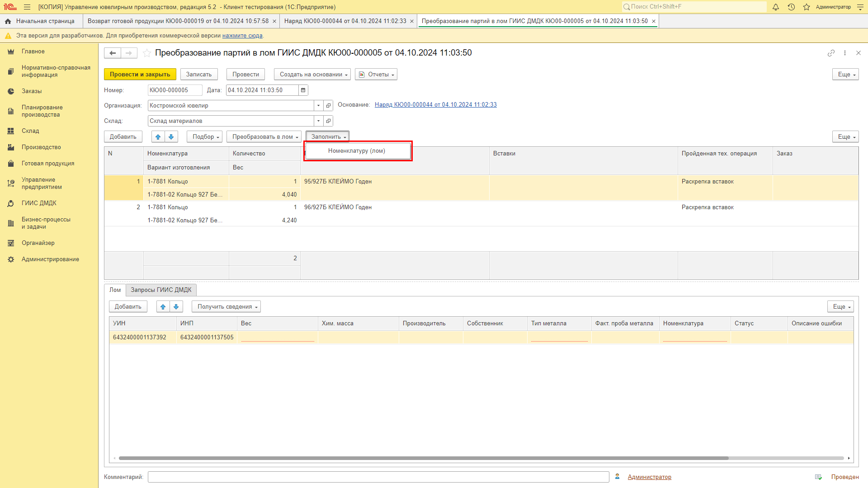Screen dimensions: 868x488
Task: Open Склад section in sidebar
Action: [x=30, y=131]
